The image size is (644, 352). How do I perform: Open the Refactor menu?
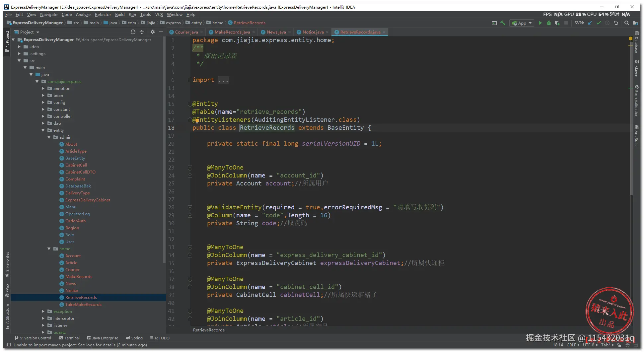click(x=103, y=15)
